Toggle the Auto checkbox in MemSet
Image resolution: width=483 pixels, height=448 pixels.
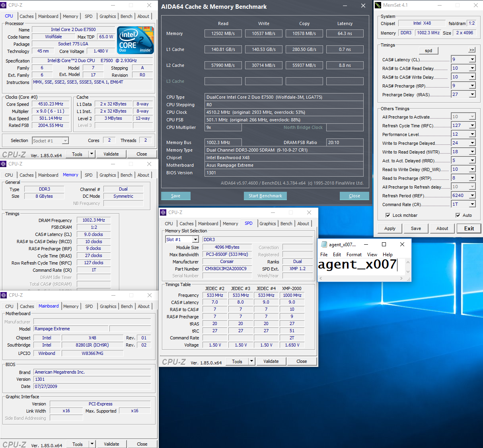458,215
